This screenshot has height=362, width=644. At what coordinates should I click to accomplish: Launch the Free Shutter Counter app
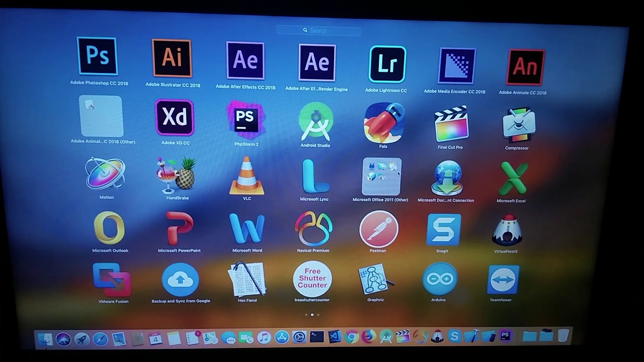coord(312,279)
